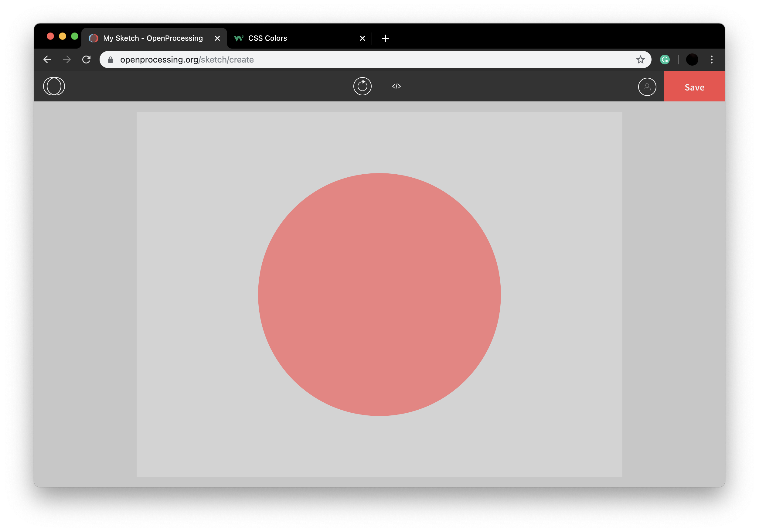Click the red Save button
This screenshot has width=759, height=532.
[694, 87]
